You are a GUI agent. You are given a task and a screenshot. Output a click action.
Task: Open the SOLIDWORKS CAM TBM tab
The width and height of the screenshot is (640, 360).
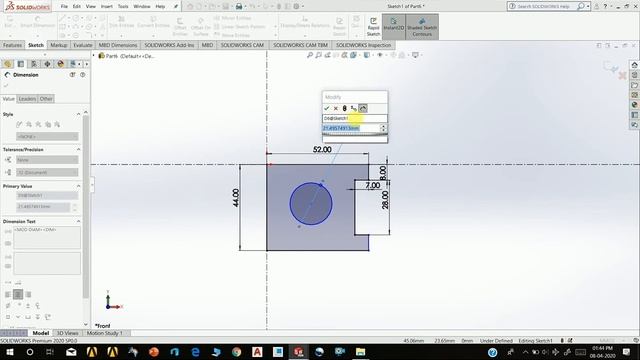click(x=300, y=45)
